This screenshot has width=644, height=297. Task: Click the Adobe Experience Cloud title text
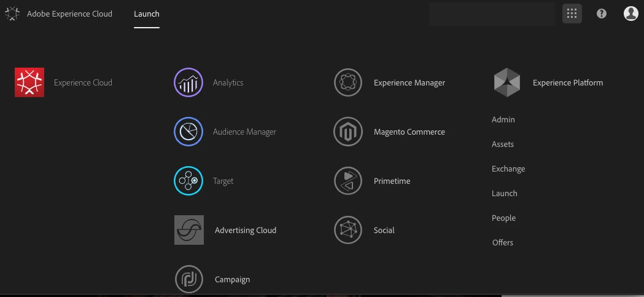(x=69, y=14)
